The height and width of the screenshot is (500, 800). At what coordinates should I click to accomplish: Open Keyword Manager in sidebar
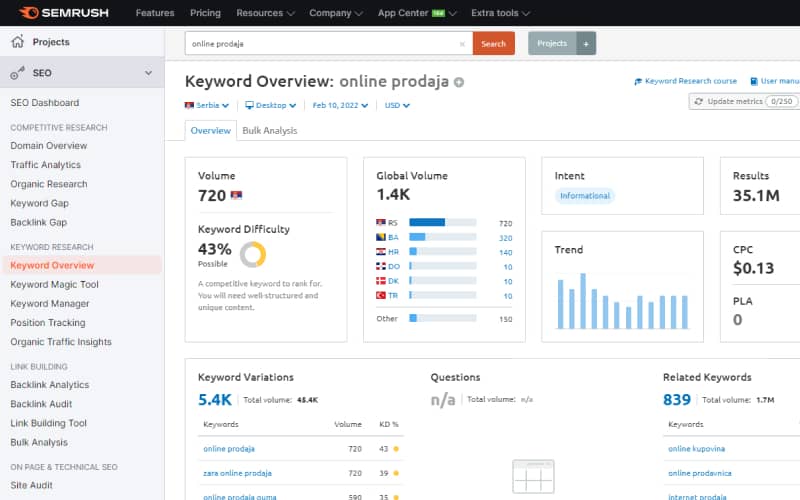(49, 304)
